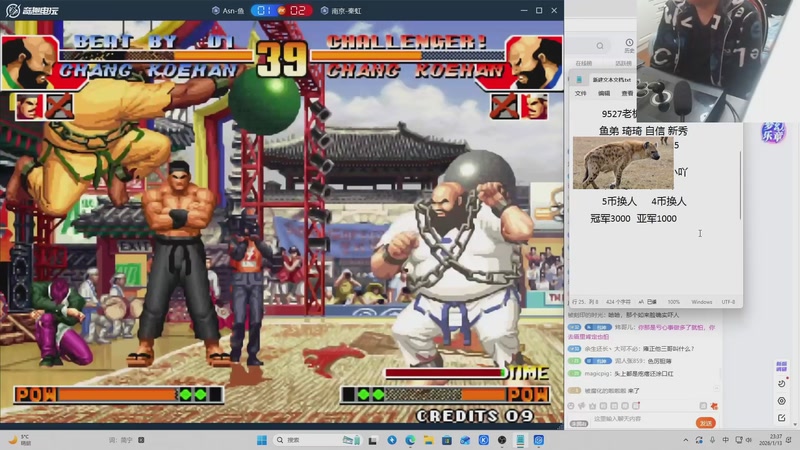Select the 新建文本文档.txt Notepad tab

611,80
